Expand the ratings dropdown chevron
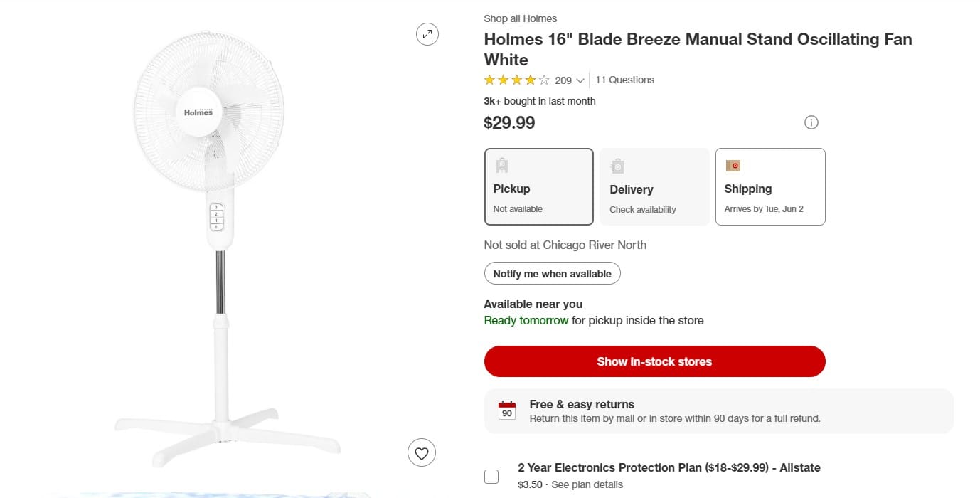 pos(580,80)
